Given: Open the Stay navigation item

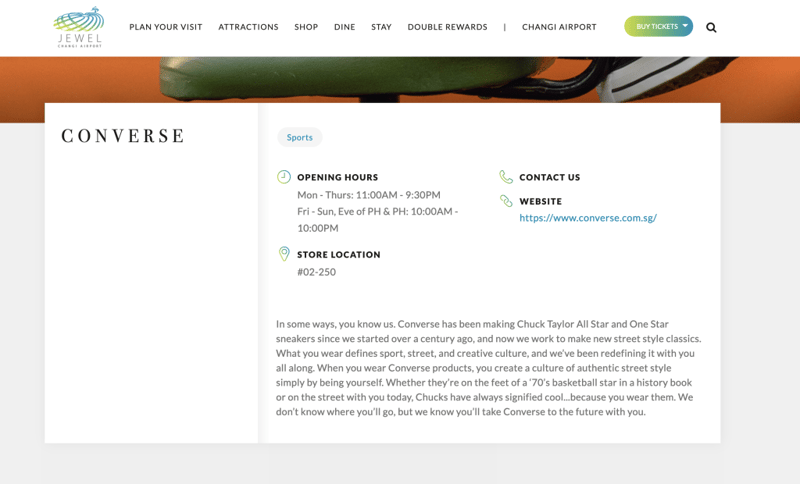Looking at the screenshot, I should [381, 27].
